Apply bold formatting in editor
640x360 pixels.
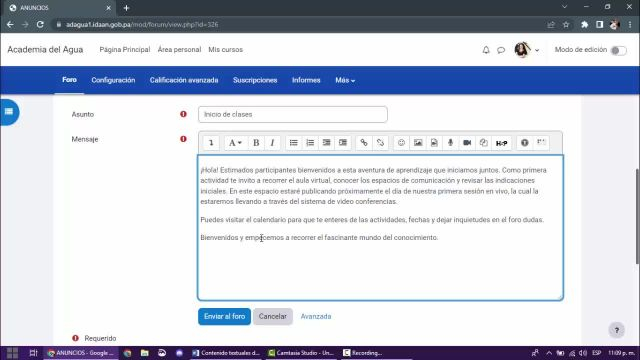pyautogui.click(x=256, y=143)
